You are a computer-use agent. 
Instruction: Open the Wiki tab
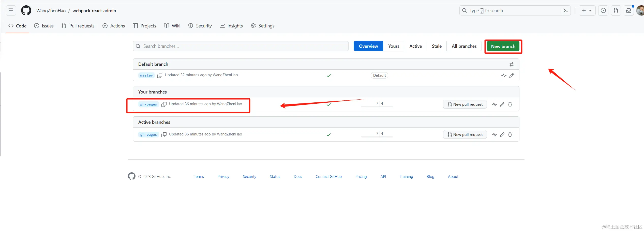[172, 26]
